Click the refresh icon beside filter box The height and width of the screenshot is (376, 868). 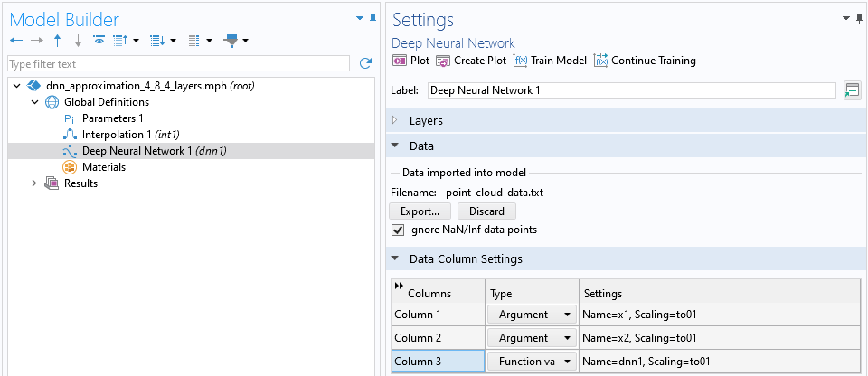point(365,63)
